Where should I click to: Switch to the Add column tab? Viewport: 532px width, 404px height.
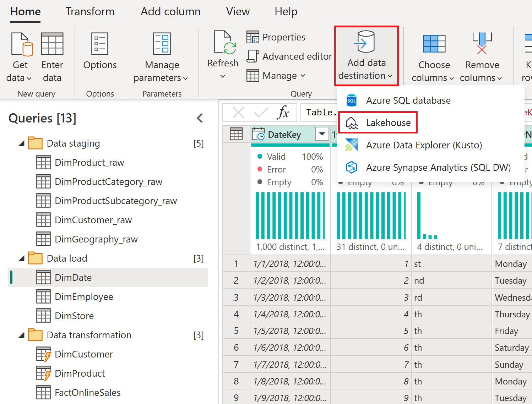(170, 12)
